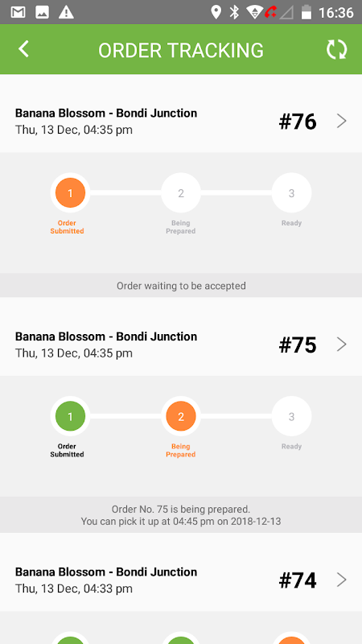Tap the image notification icon in status bar
Image resolution: width=362 pixels, height=644 pixels.
pos(43,12)
